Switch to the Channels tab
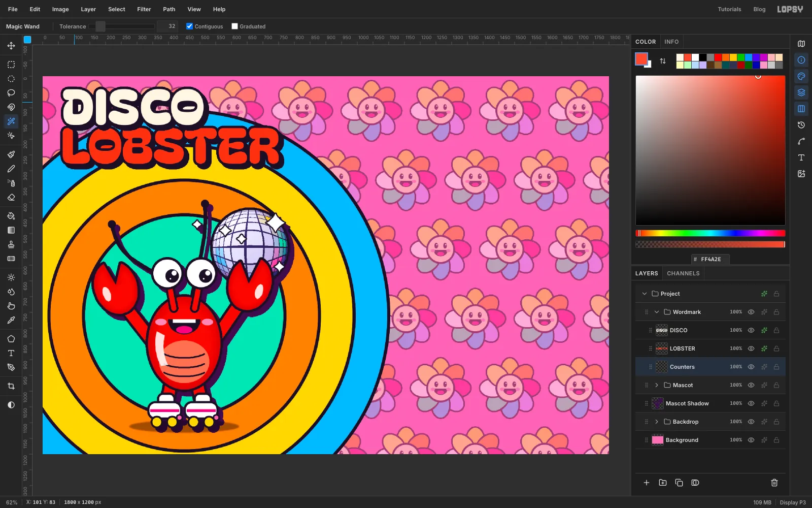 click(x=683, y=273)
